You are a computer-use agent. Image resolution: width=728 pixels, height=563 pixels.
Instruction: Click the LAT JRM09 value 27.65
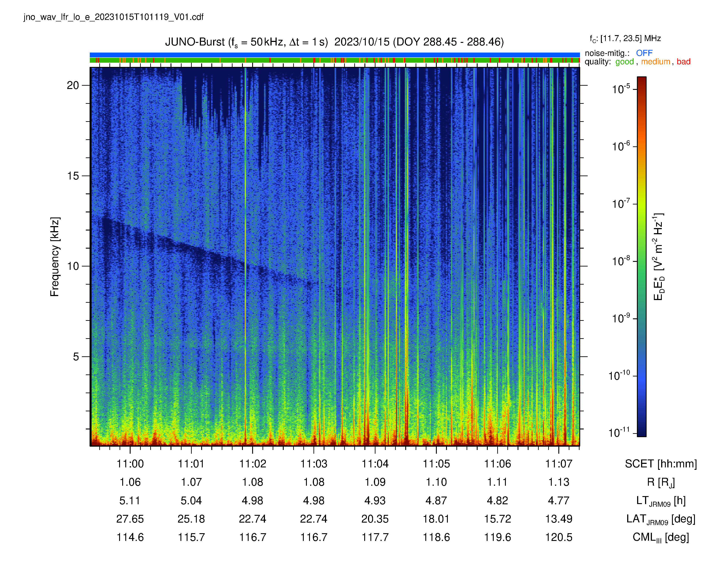click(x=130, y=519)
